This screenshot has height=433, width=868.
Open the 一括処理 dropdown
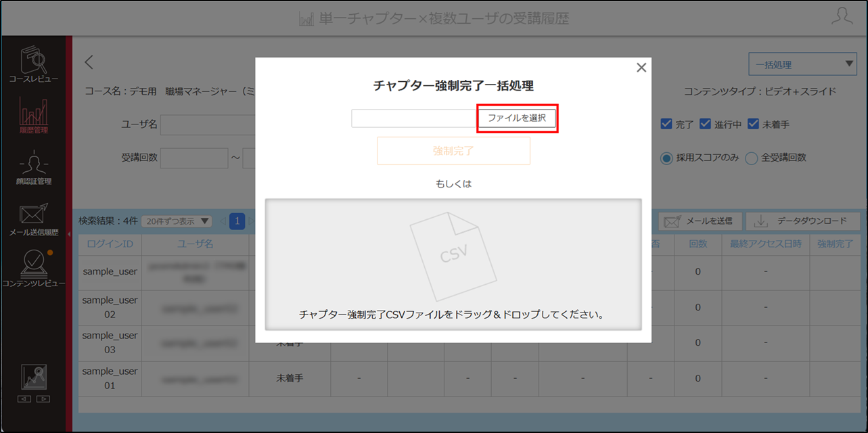(x=803, y=65)
